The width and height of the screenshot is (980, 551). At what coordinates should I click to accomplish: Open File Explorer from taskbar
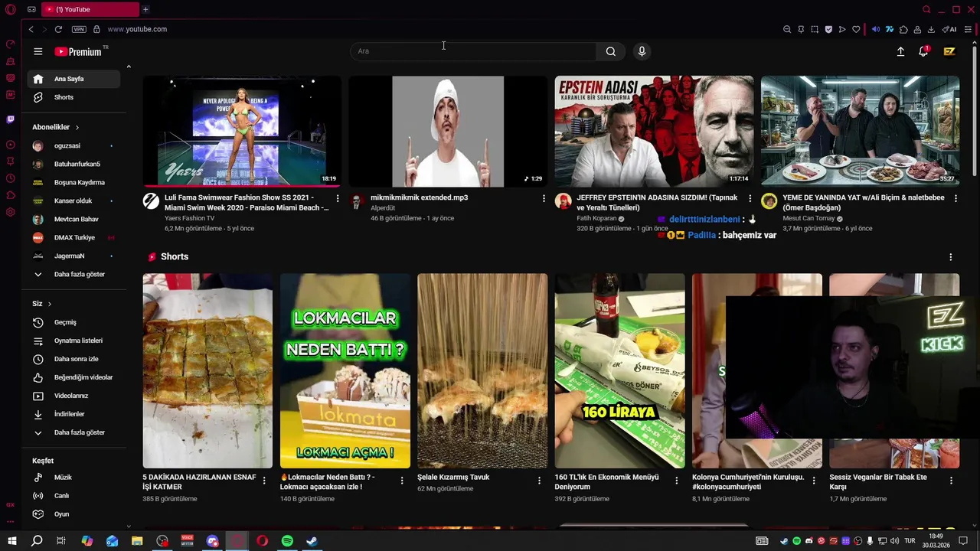[137, 541]
